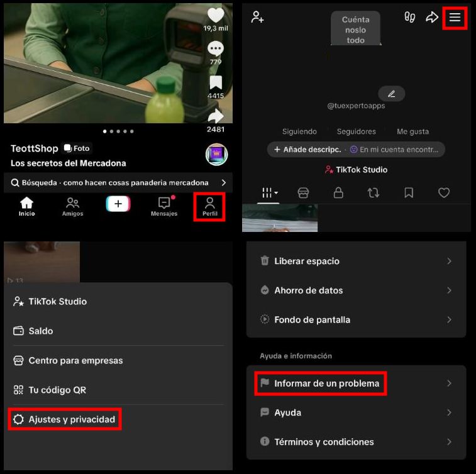476x474 pixels.
Task: Tap the Ayuda row label
Action: tap(288, 412)
